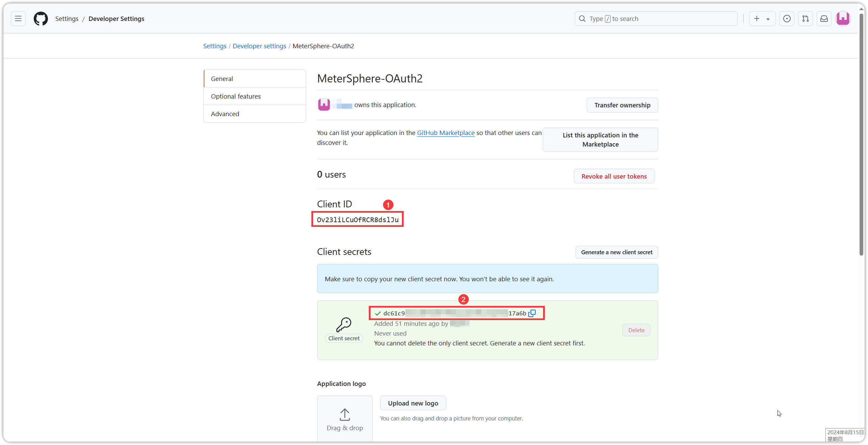Click the Settings link in header
The width and height of the screenshot is (868, 445).
tap(67, 19)
